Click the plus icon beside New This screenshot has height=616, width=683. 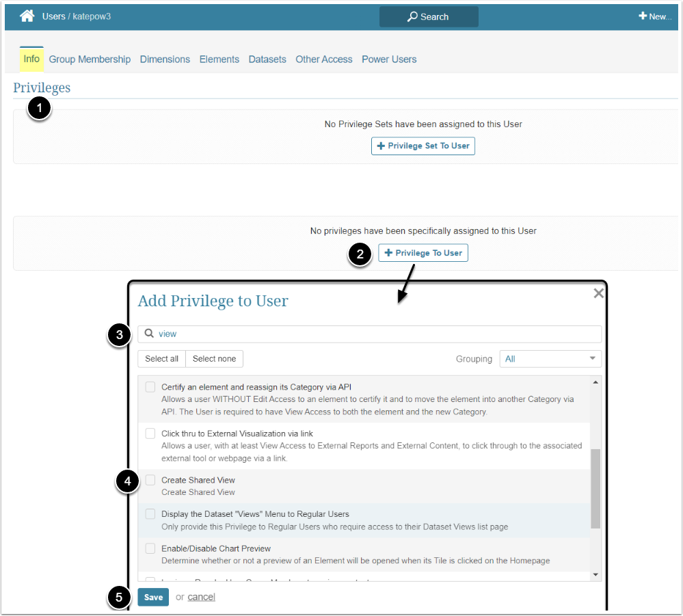point(643,16)
